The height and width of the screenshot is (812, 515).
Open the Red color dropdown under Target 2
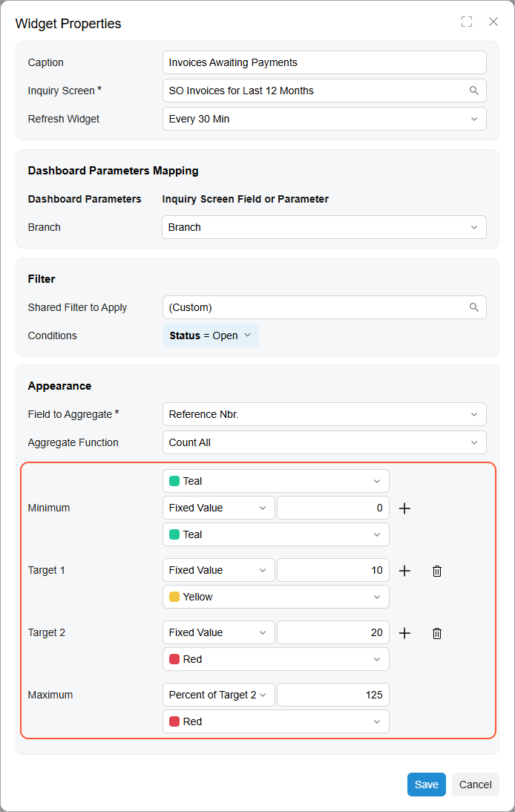pyautogui.click(x=276, y=659)
